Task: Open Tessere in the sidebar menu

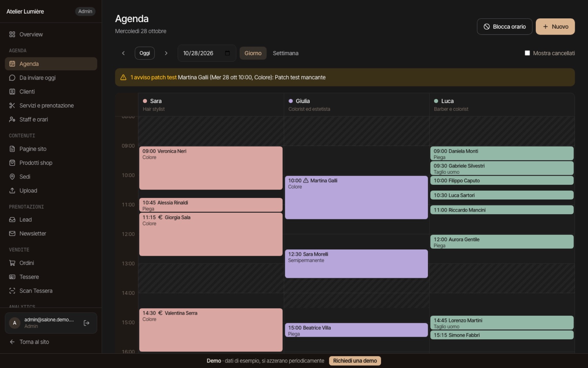Action: pos(51,277)
